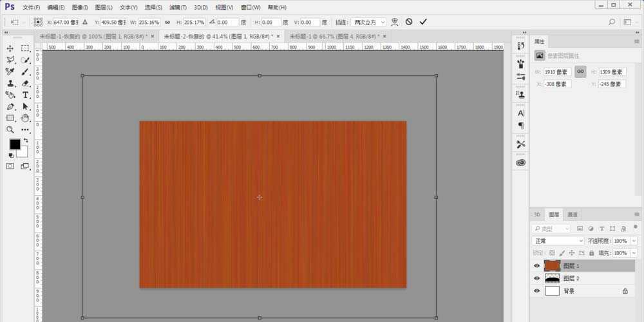Toggle the width-height link in options bar
This screenshot has width=644, height=322.
coord(167,22)
